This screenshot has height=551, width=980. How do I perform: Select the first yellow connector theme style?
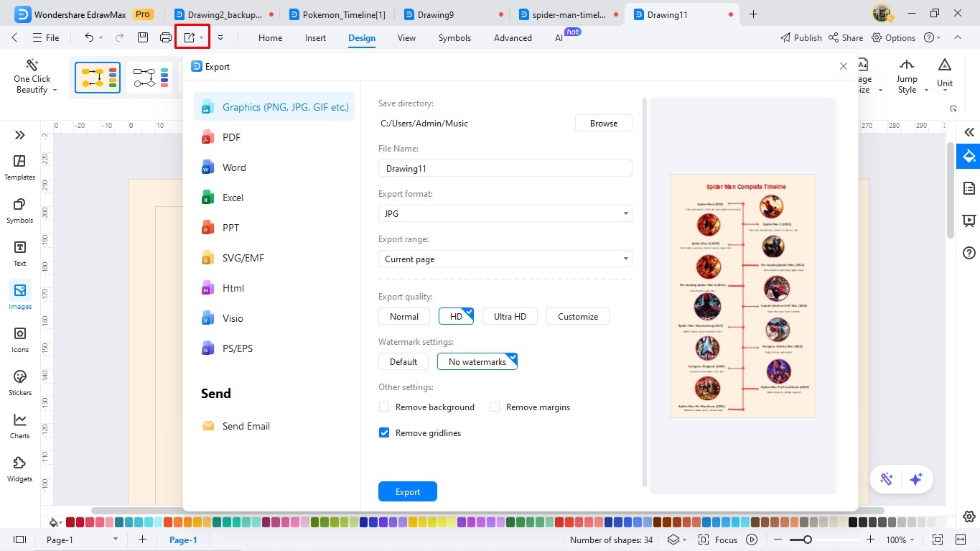98,78
